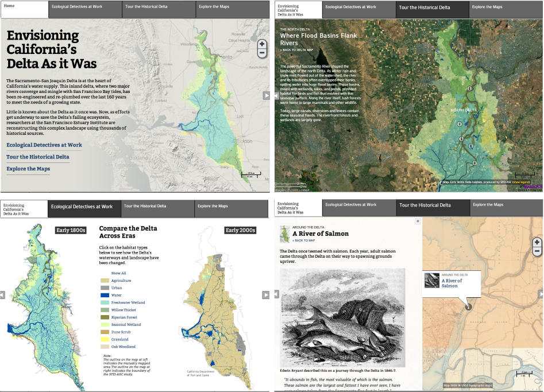The image size is (544, 392).
Task: Click the Compare the Delta Across Eras heading
Action: [x=128, y=232]
